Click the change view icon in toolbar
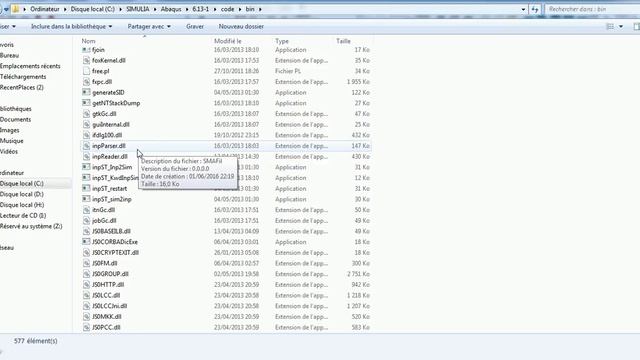This screenshot has width=640, height=360. point(610,27)
